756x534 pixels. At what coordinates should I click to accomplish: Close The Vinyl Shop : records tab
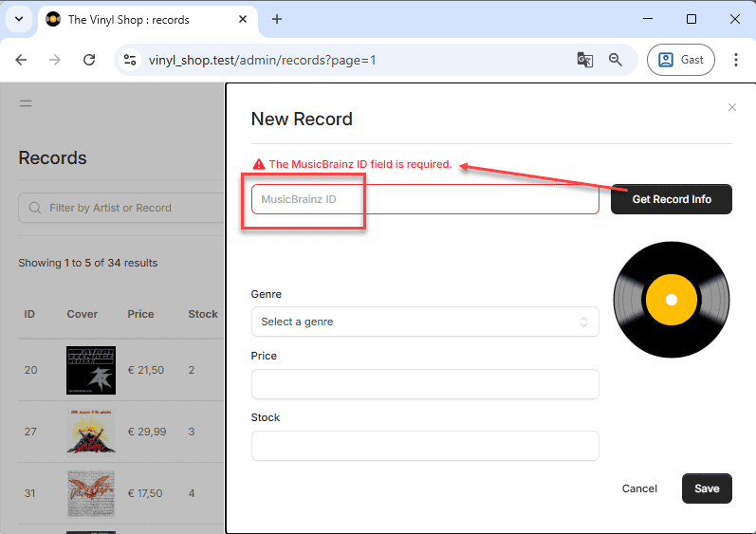coord(243,19)
